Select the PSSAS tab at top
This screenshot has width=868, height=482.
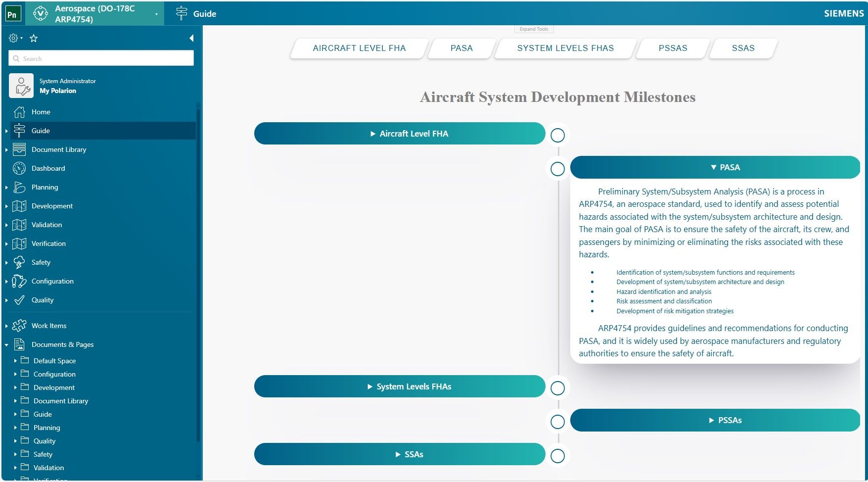pyautogui.click(x=673, y=48)
